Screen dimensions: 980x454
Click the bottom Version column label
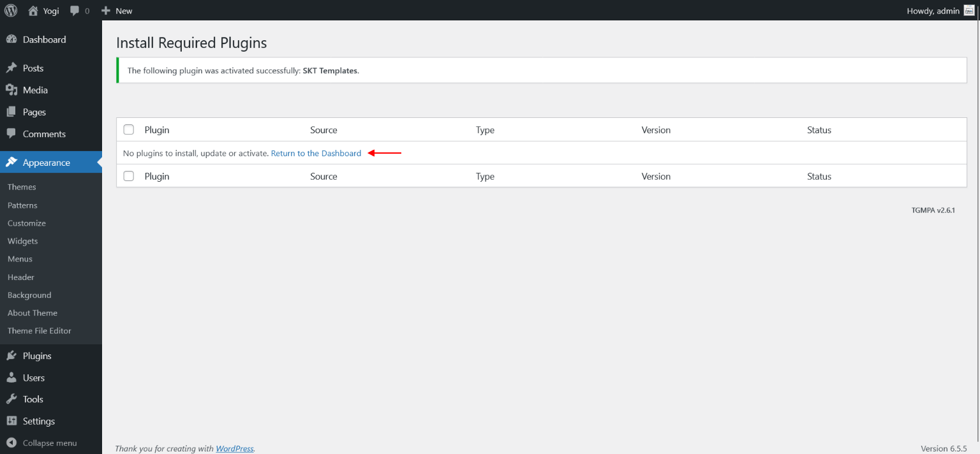tap(656, 176)
